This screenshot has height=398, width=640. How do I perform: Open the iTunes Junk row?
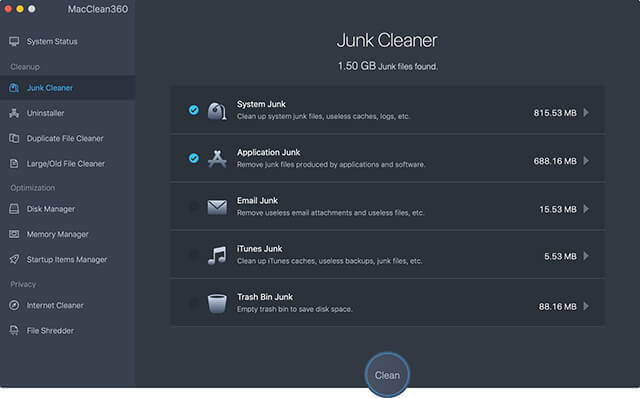pos(387,254)
